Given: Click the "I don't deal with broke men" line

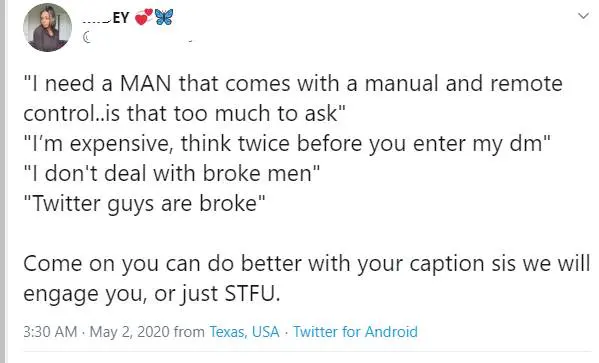Looking at the screenshot, I should point(172,173).
